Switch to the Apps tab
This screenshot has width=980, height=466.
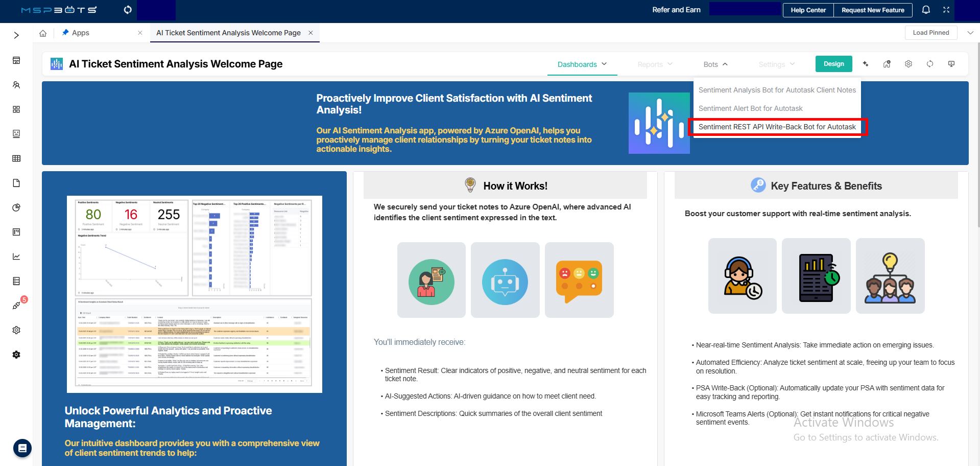[x=80, y=33]
